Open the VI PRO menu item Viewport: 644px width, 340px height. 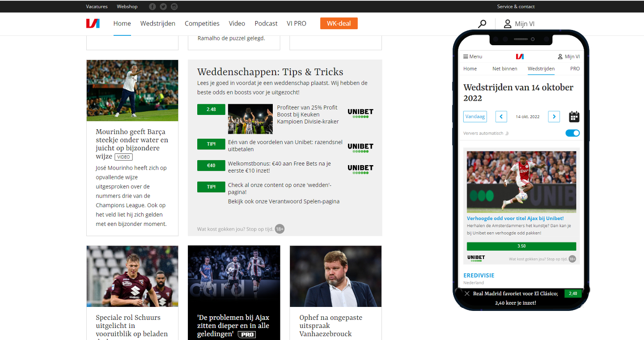coord(297,23)
